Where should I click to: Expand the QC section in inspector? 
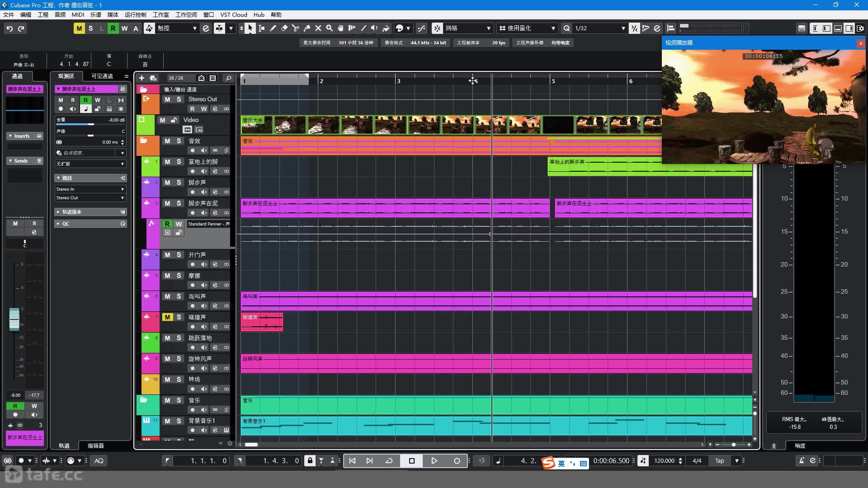[x=90, y=224]
